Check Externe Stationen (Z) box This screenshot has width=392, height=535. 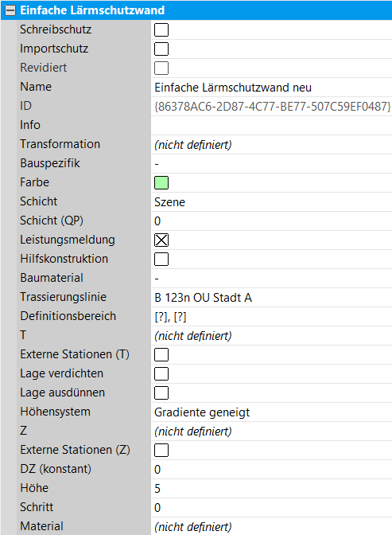pyautogui.click(x=161, y=450)
